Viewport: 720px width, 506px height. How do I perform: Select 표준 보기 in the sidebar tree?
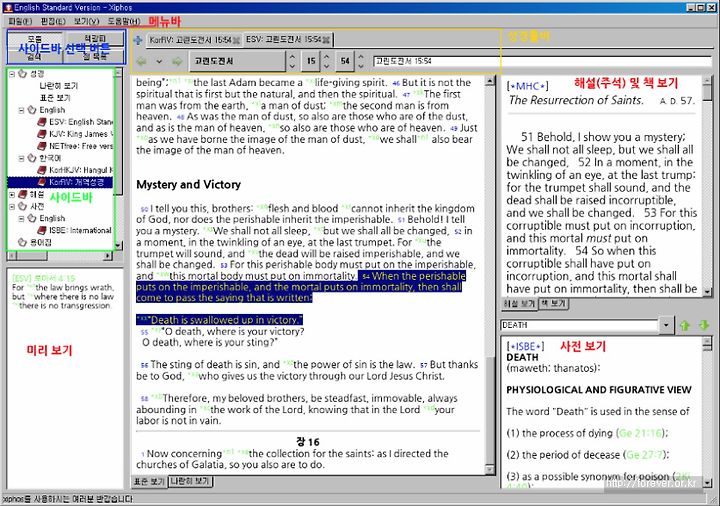pyautogui.click(x=55, y=98)
